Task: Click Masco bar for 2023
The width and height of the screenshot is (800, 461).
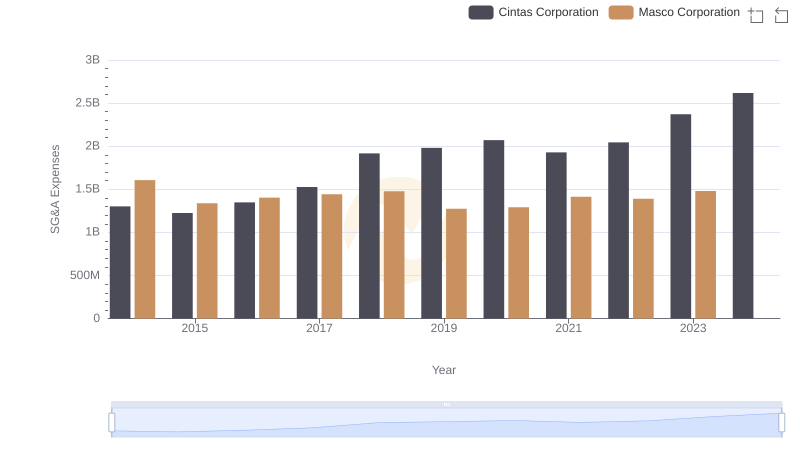Action: 706,255
